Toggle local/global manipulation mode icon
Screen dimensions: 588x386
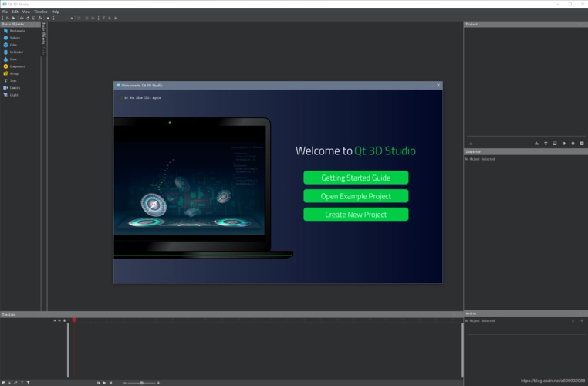click(40, 18)
